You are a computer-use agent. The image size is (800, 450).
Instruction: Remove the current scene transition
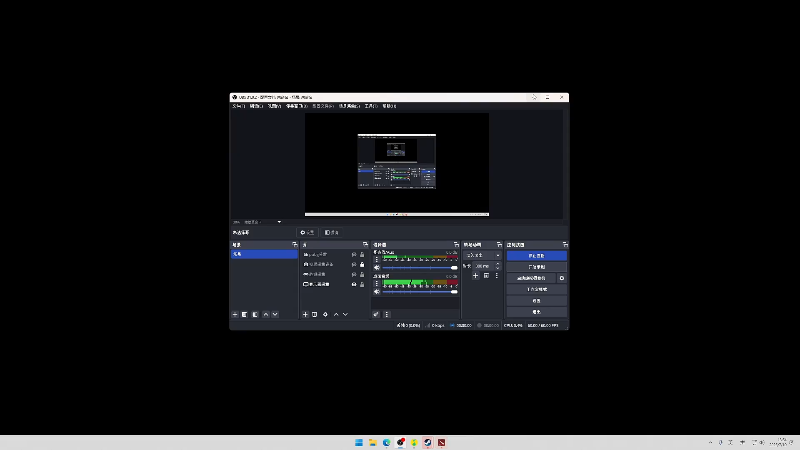pyautogui.click(x=486, y=276)
